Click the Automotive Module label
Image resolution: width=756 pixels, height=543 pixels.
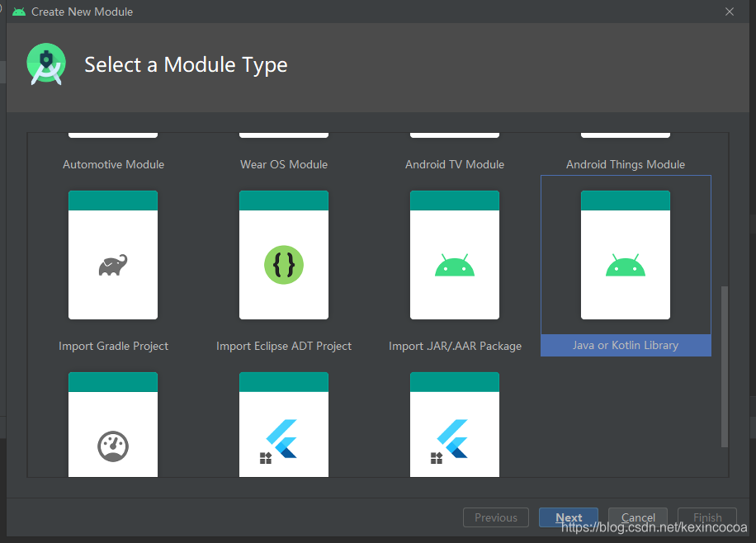[113, 164]
